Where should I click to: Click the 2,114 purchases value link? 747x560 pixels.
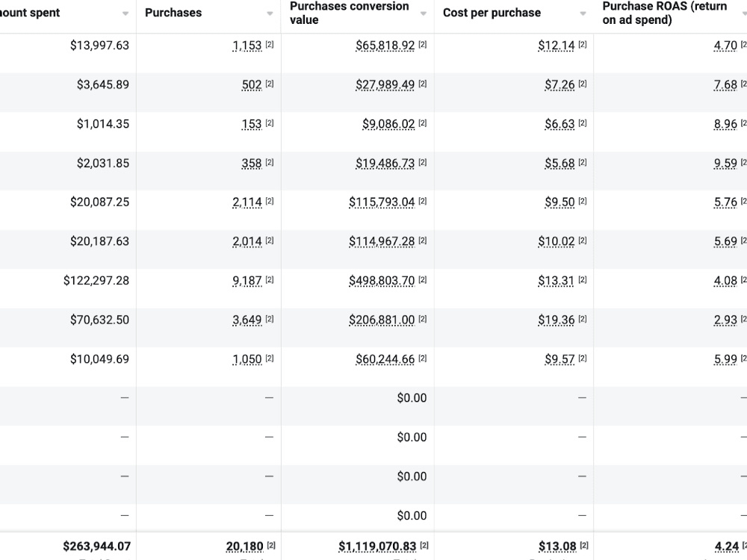[247, 202]
